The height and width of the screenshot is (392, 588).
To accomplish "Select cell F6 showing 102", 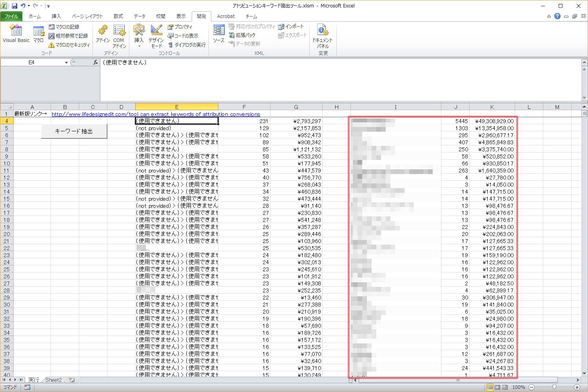I will pos(244,135).
